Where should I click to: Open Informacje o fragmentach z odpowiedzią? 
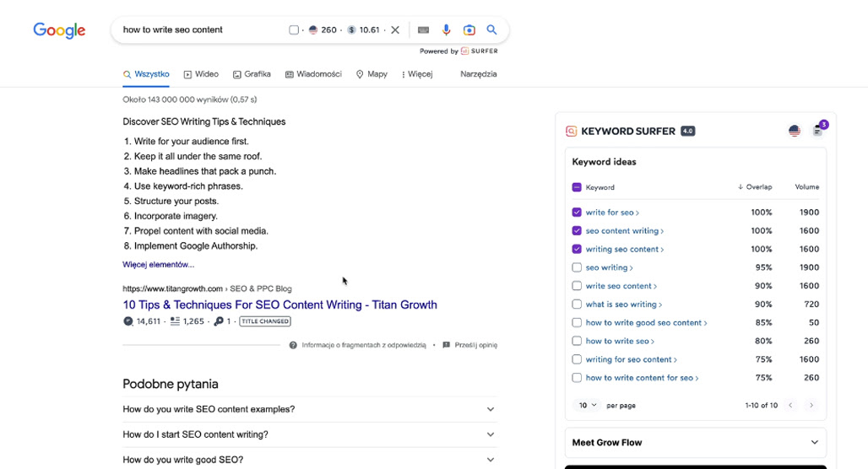pos(364,345)
